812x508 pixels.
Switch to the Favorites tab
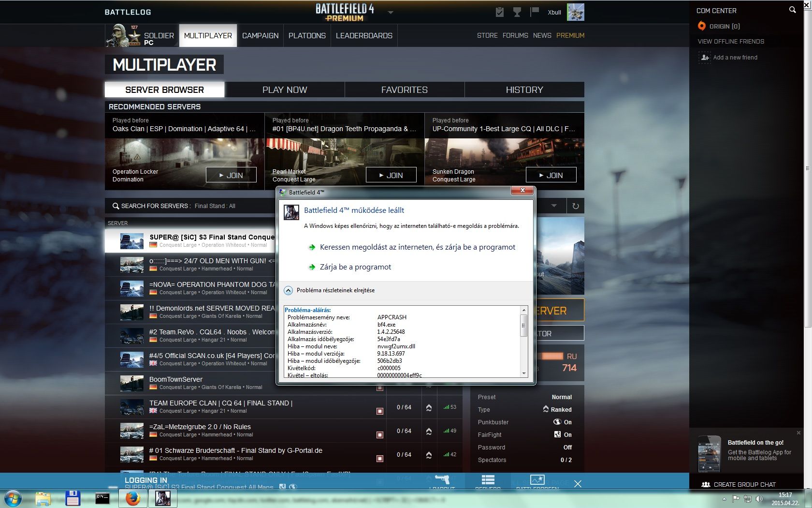pyautogui.click(x=405, y=90)
